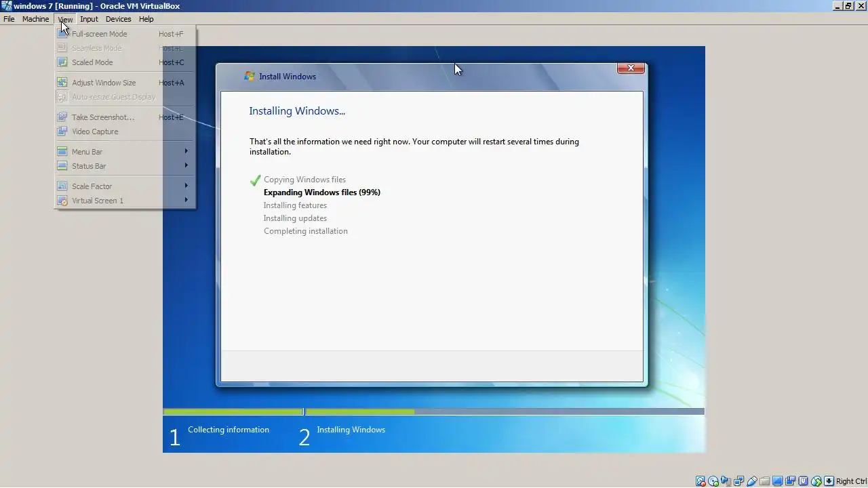This screenshot has width=868, height=488.
Task: Click the stage 2 Installing Windows label
Action: 351,430
